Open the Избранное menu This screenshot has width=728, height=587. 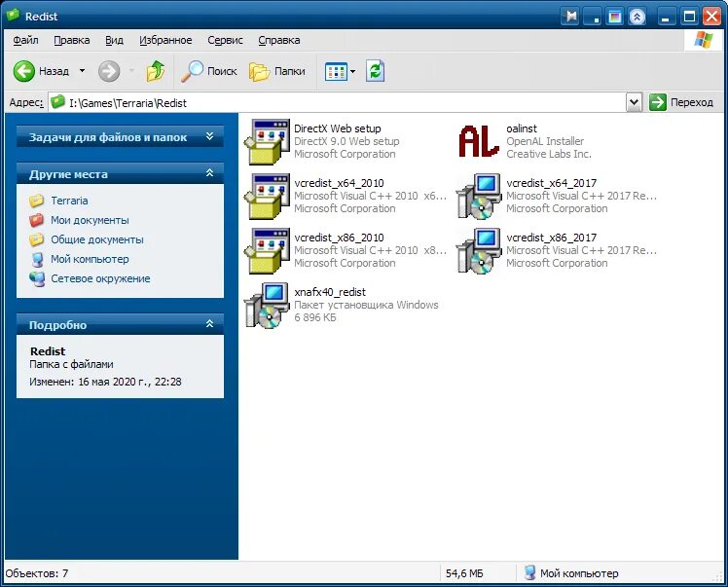165,41
